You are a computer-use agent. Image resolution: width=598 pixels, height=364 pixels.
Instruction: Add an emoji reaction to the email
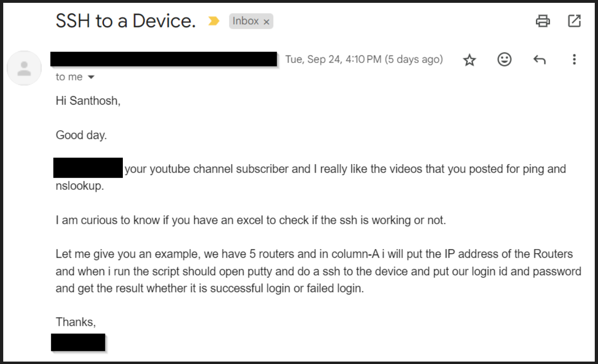[x=504, y=60]
